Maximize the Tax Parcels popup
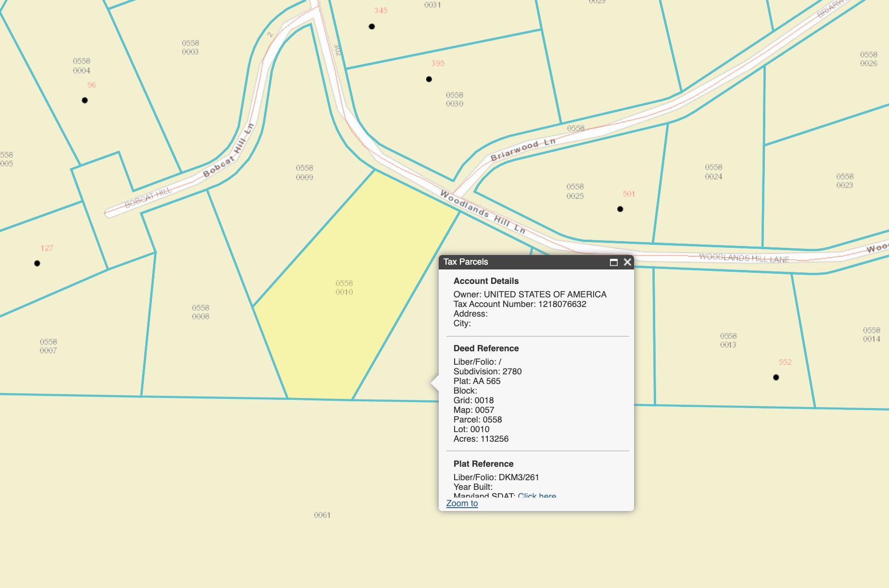 pyautogui.click(x=613, y=262)
